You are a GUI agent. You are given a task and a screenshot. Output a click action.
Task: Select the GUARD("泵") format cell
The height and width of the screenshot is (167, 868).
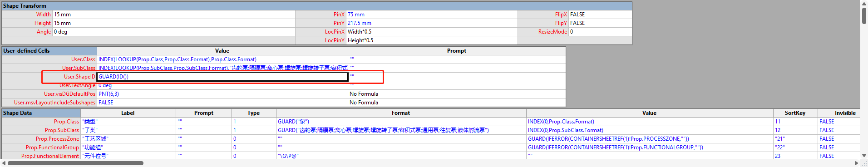pos(401,122)
